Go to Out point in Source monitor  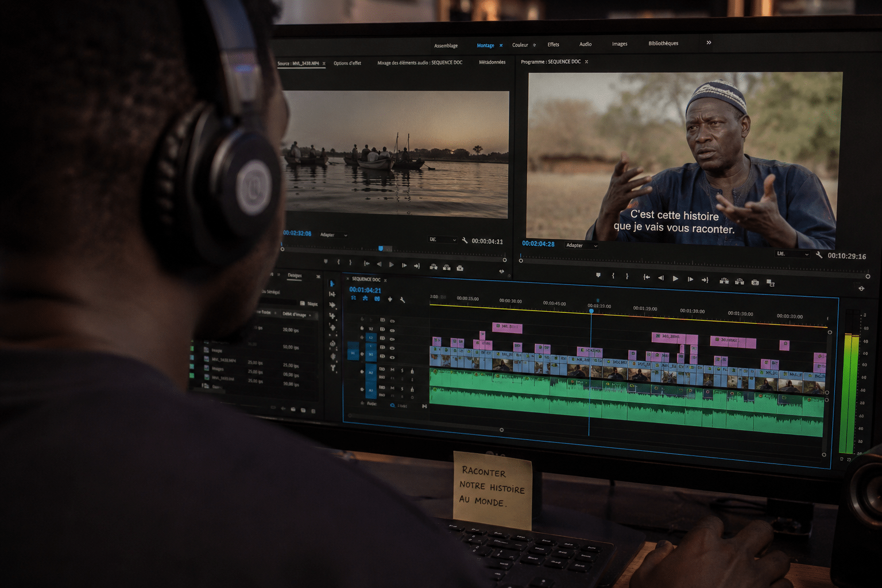pos(417,266)
